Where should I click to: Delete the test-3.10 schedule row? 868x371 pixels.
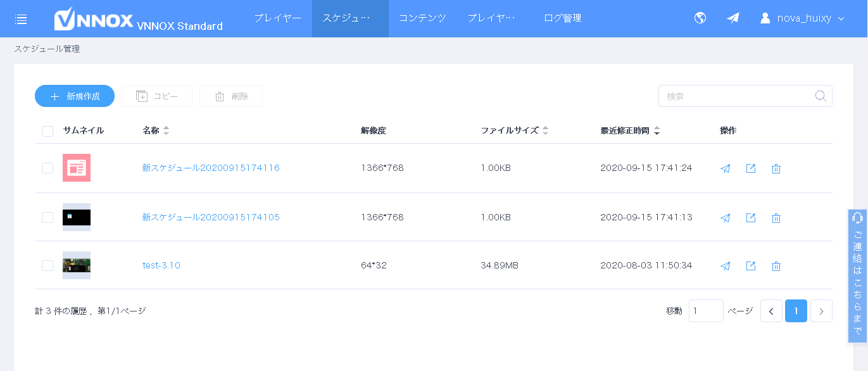pyautogui.click(x=776, y=266)
